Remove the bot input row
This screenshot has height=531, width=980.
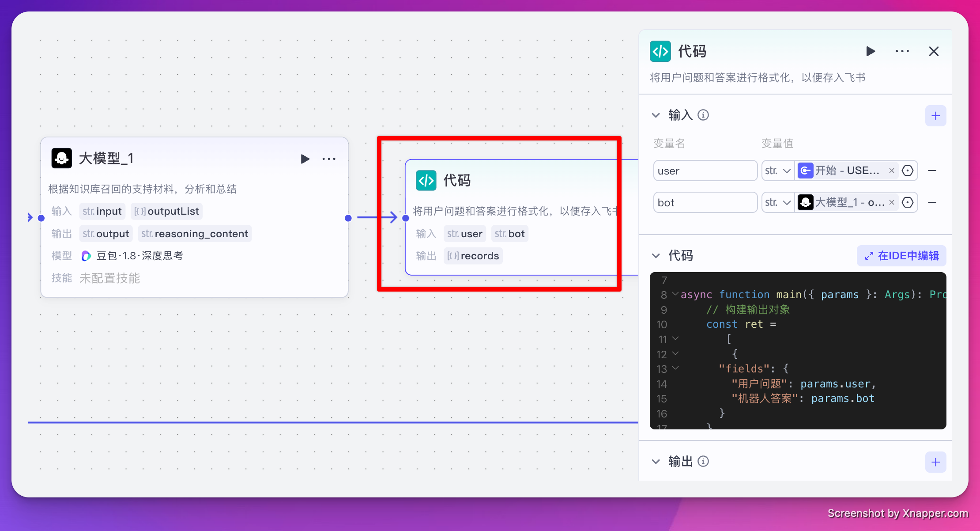pos(932,202)
